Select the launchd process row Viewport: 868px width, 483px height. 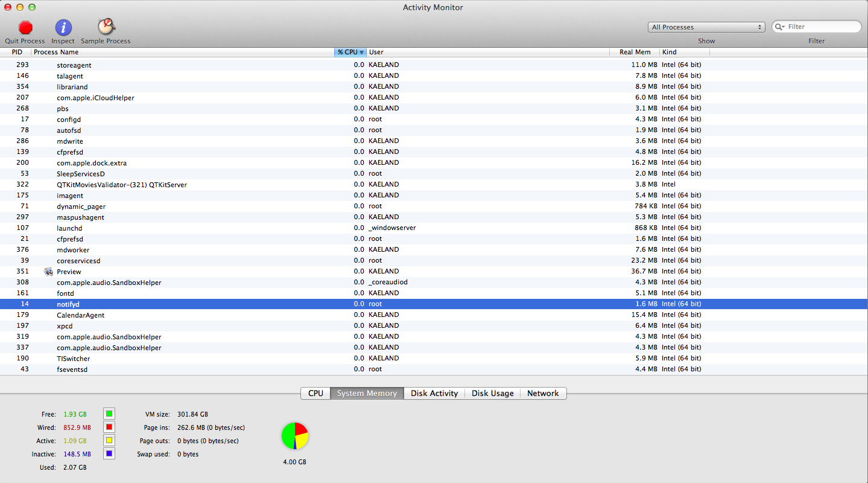(x=434, y=228)
